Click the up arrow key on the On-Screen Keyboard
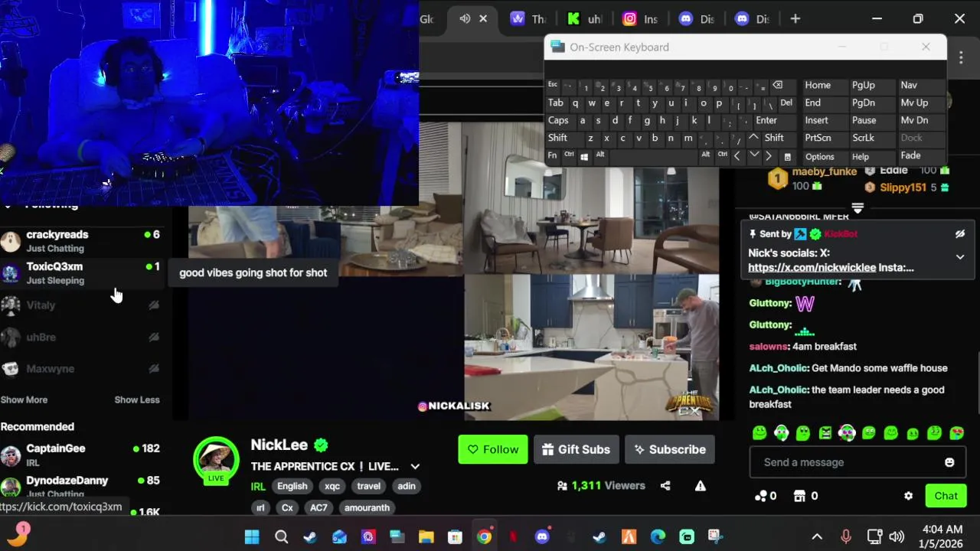This screenshot has width=980, height=551. tap(753, 138)
